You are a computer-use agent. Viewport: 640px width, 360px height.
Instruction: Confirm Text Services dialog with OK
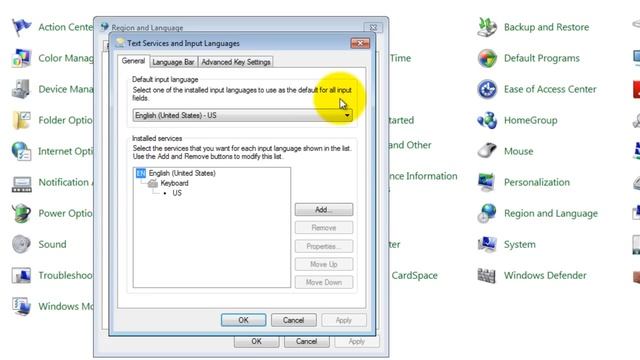click(x=243, y=320)
